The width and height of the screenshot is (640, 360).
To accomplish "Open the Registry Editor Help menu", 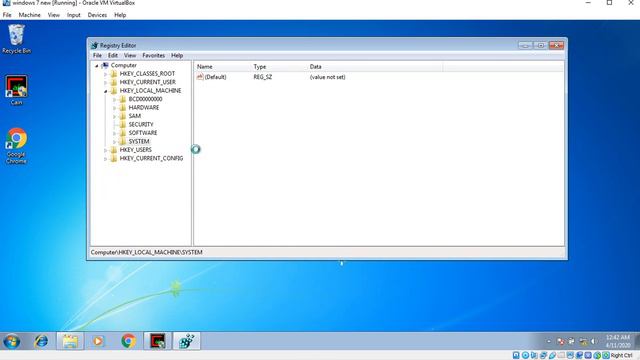I will [177, 56].
